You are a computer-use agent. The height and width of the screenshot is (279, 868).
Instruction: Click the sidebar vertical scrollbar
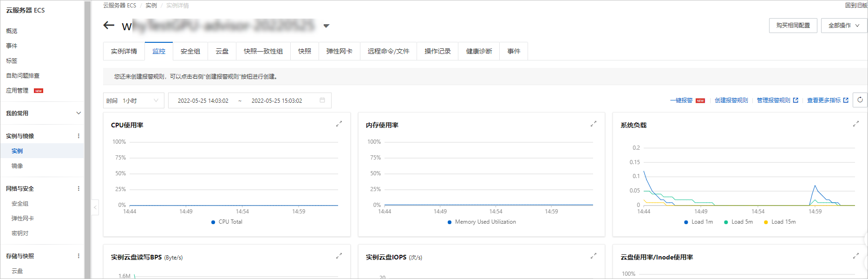(x=88, y=139)
